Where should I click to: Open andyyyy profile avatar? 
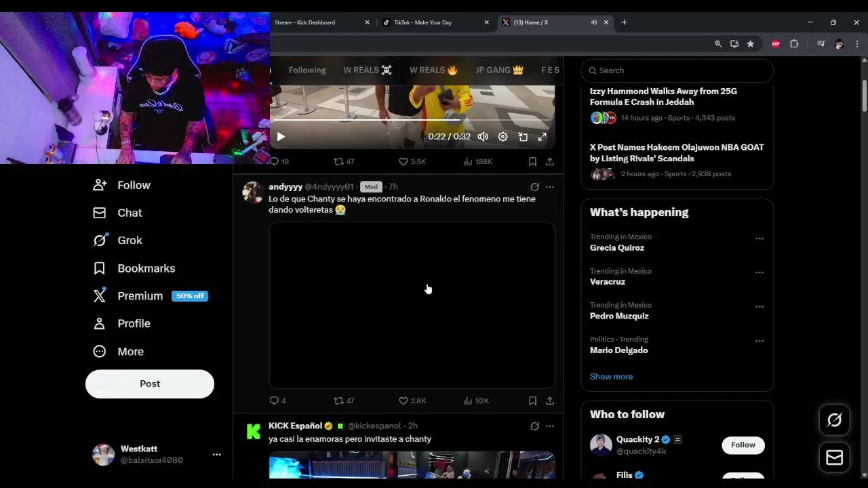pyautogui.click(x=254, y=192)
